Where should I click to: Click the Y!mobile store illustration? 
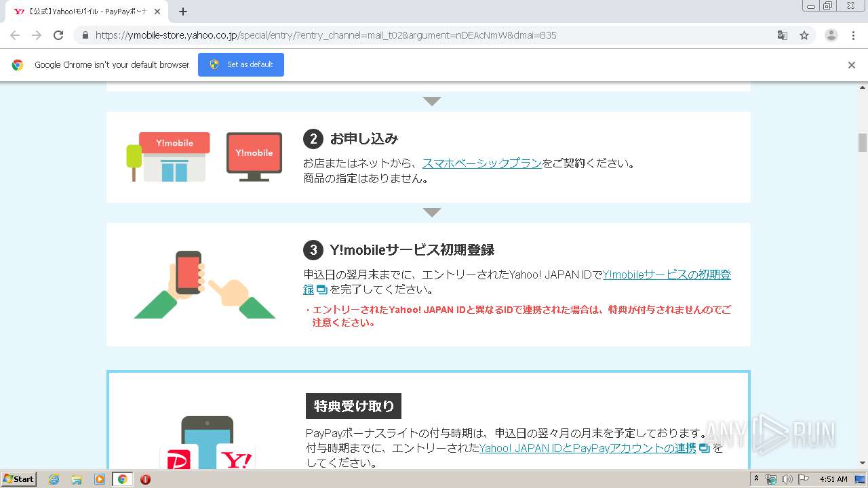click(x=168, y=157)
